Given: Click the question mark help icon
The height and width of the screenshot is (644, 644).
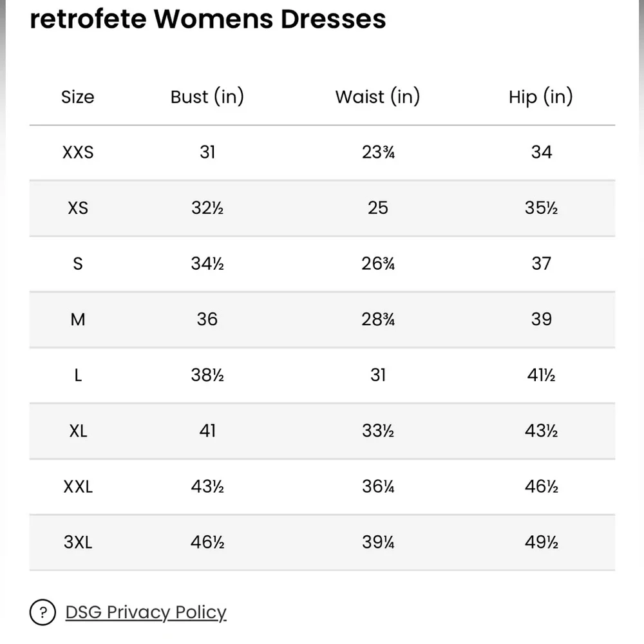Looking at the screenshot, I should 43,612.
